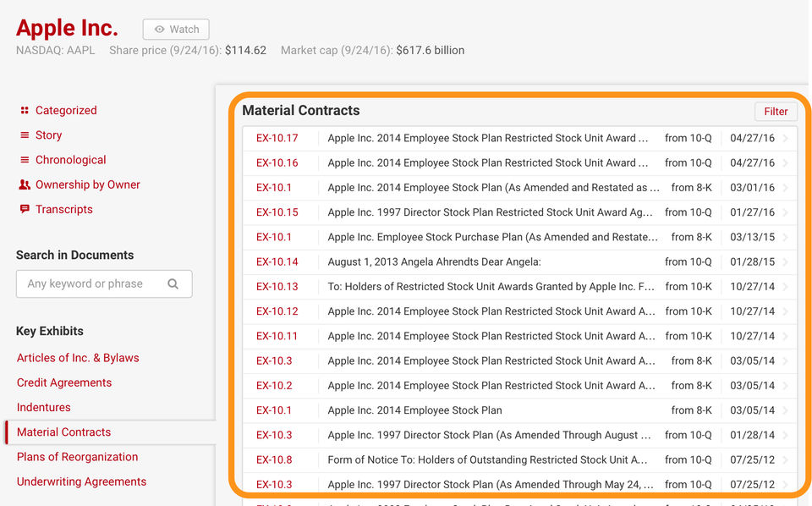Expand the EX-10.14 Angela Ahrendts row arrow
The image size is (812, 506).
click(785, 262)
